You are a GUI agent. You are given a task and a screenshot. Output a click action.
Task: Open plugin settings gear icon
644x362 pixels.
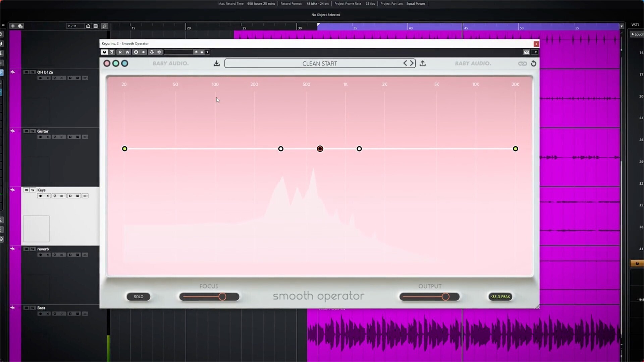(159, 52)
